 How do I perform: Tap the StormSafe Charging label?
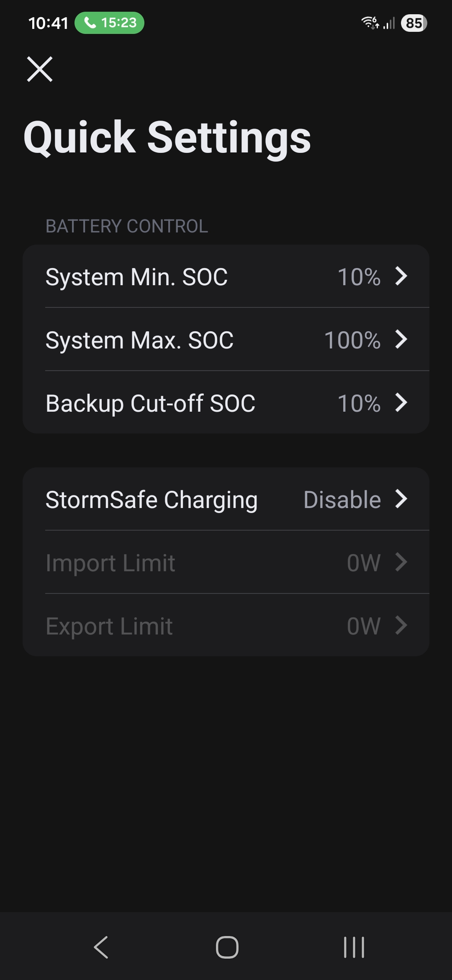coord(152,500)
